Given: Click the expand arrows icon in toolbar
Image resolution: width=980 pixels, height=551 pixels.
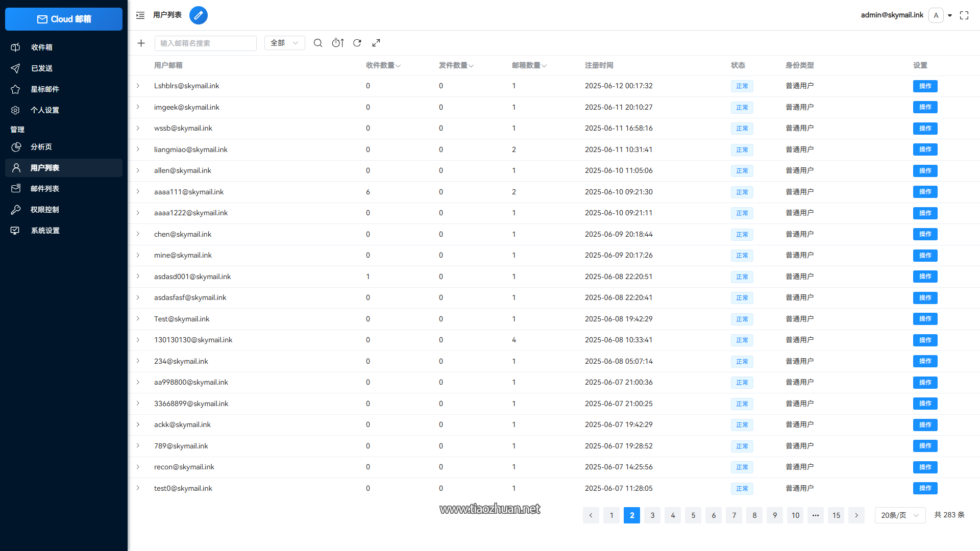Looking at the screenshot, I should pyautogui.click(x=376, y=43).
